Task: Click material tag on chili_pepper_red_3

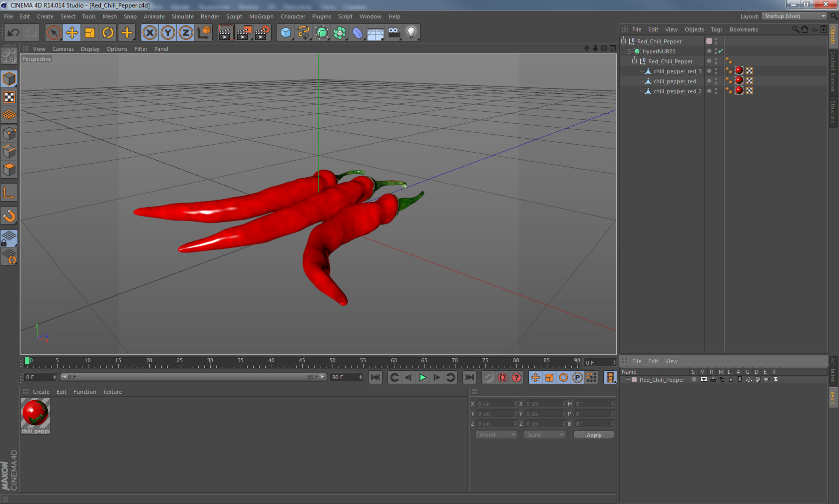Action: (739, 71)
